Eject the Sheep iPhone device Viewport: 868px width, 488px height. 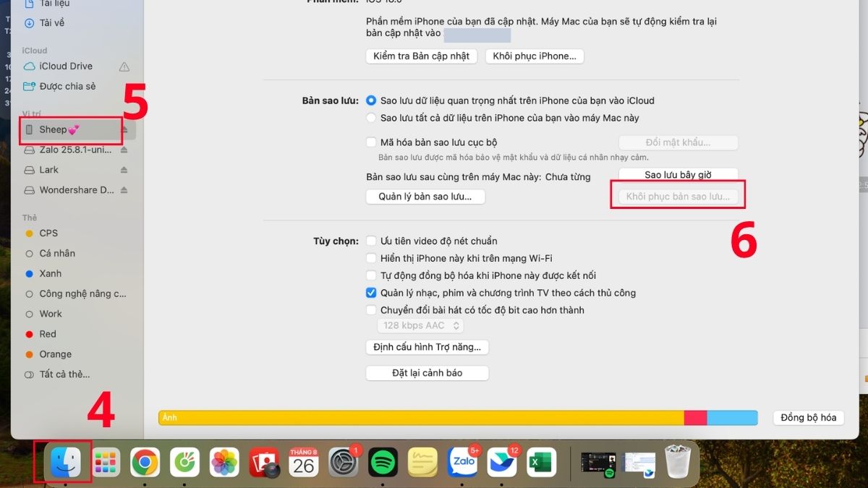pos(124,129)
